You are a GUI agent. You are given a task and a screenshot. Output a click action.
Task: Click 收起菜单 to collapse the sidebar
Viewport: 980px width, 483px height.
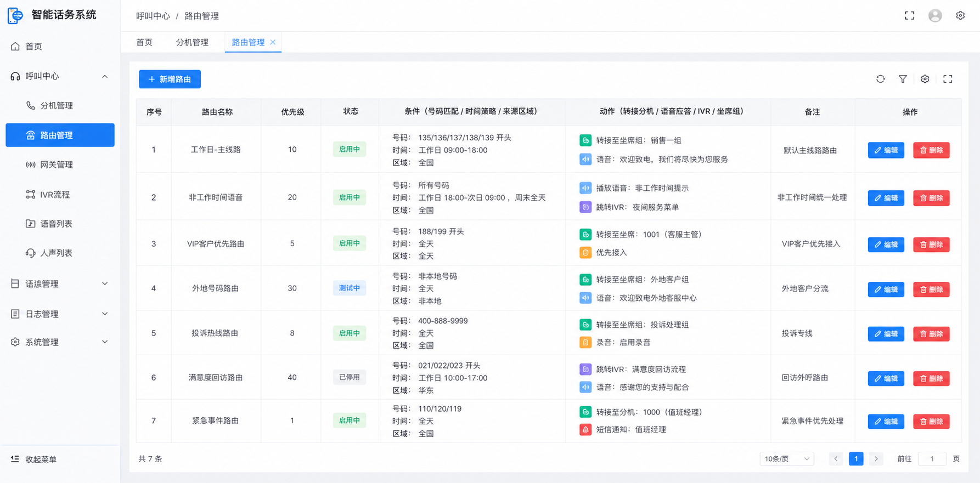[x=33, y=459]
